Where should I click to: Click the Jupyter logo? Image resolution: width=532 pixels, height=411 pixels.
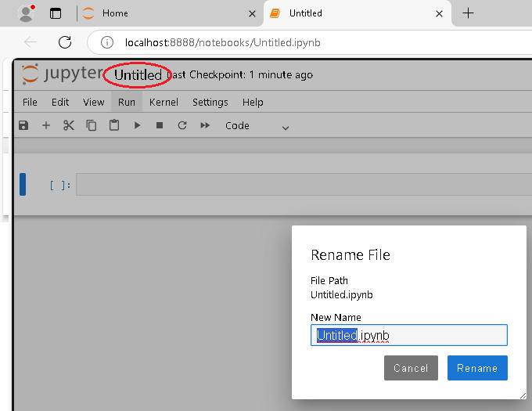pos(62,73)
